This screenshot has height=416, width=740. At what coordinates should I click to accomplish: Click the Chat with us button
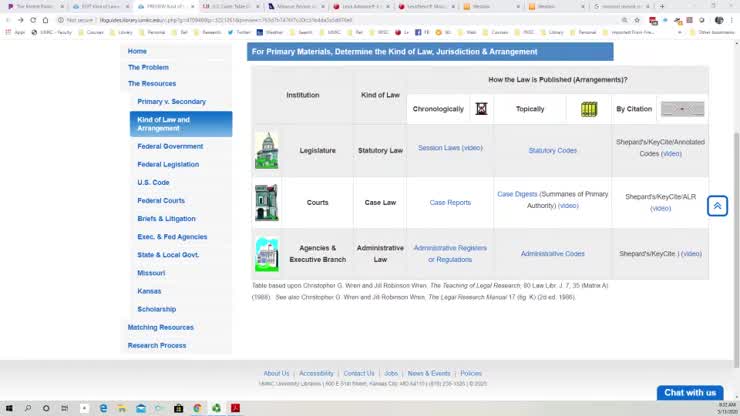(x=690, y=392)
